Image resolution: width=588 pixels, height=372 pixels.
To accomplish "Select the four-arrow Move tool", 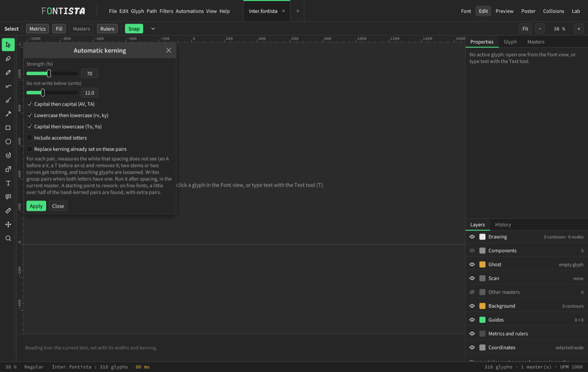I will [x=8, y=224].
